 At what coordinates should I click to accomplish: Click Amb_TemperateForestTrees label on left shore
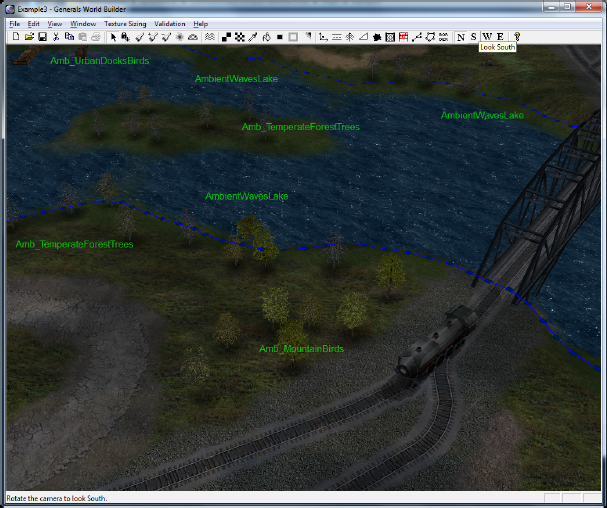(74, 244)
